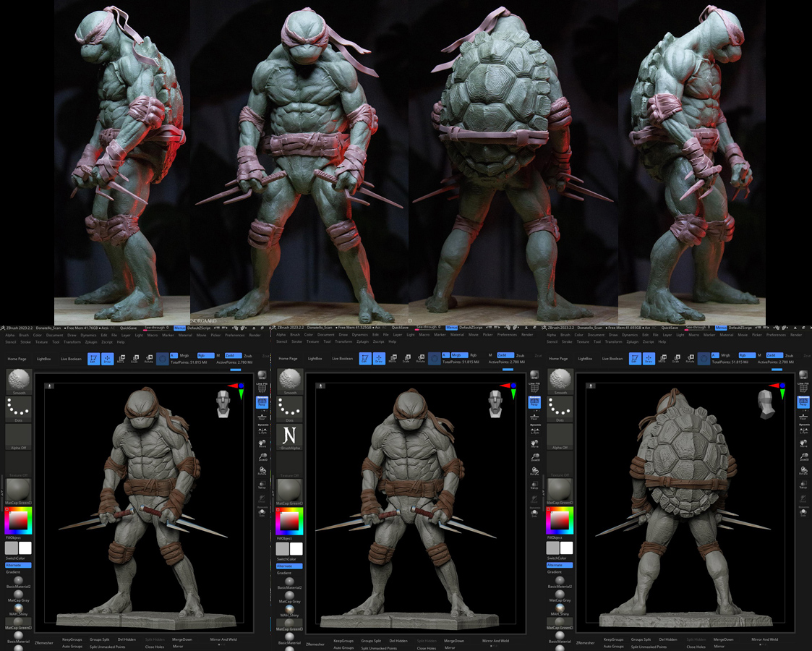This screenshot has width=812, height=651.
Task: Open Document menu in left window
Action: pos(54,335)
